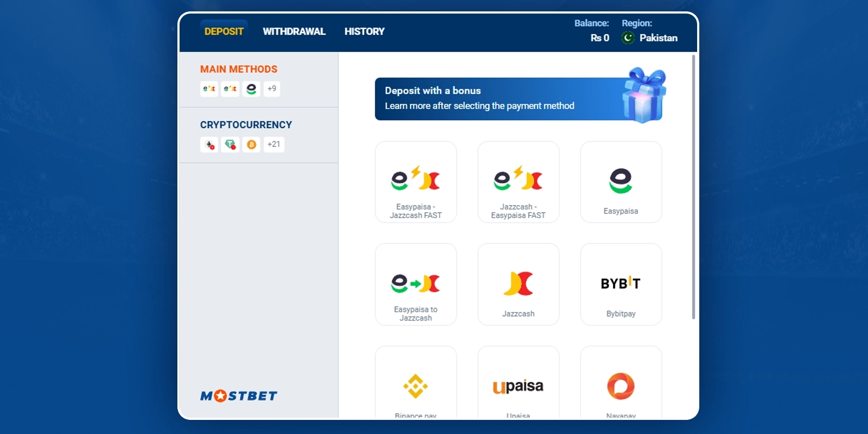Image resolution: width=868 pixels, height=434 pixels.
Task: Open the Deposit tab
Action: [x=224, y=31]
